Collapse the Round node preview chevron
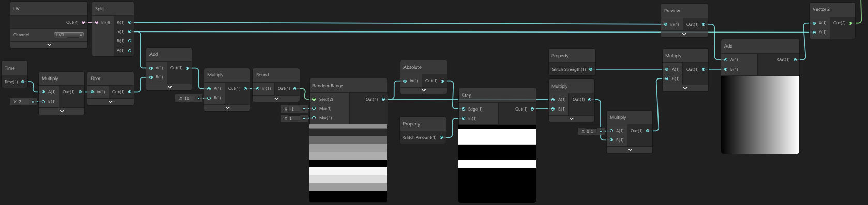868x205 pixels. [x=276, y=98]
